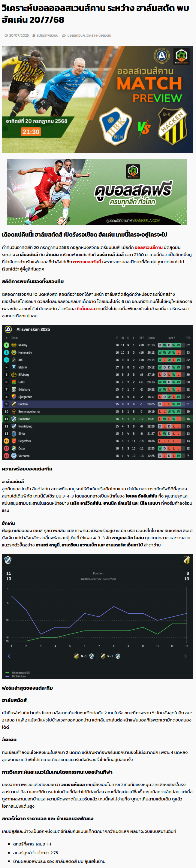Viewport: 196px width, 868px height.
Task: Select the Häcken row in standings
Action: coord(97,404)
